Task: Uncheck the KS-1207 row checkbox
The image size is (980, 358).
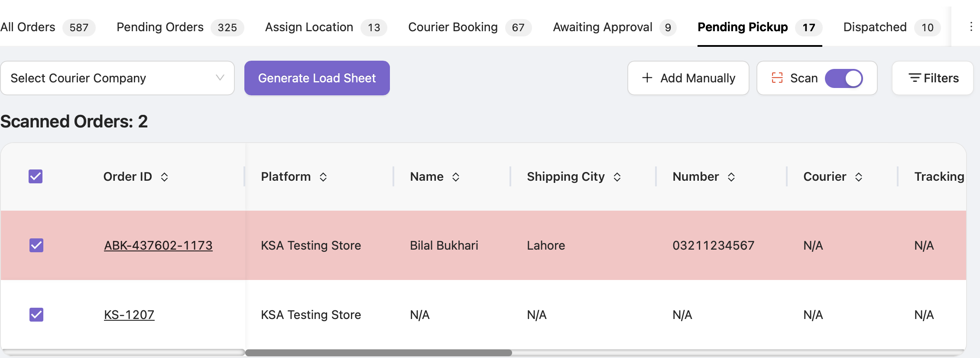Action: (36, 315)
